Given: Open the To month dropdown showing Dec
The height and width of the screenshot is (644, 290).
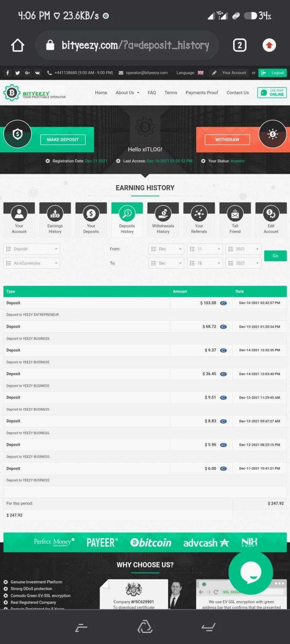Looking at the screenshot, I should 166,263.
